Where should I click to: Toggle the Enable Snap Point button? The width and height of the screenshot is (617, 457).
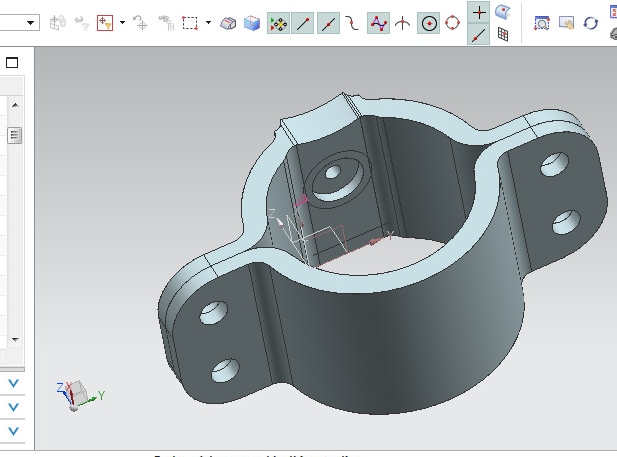pos(279,22)
